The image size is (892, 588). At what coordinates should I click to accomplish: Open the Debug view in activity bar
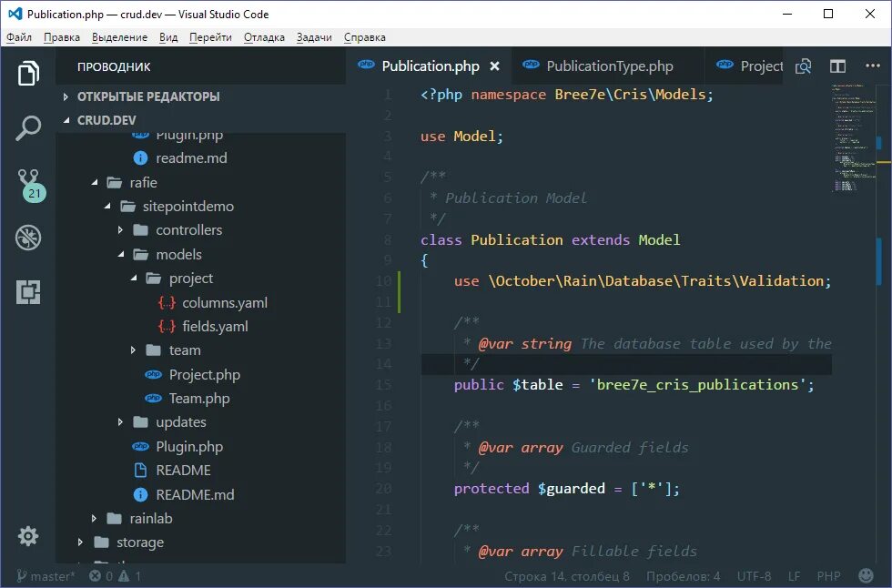pyautogui.click(x=28, y=238)
